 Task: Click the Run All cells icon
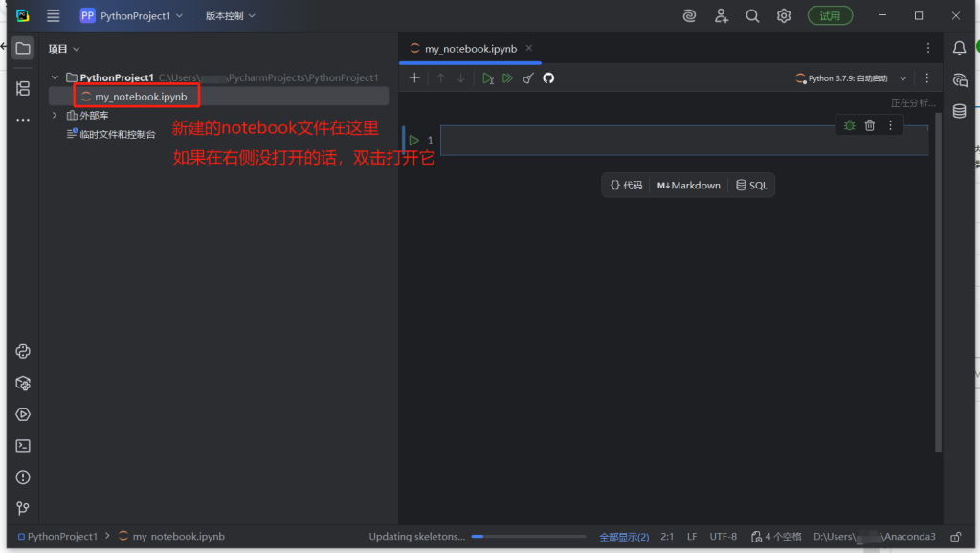tap(507, 78)
